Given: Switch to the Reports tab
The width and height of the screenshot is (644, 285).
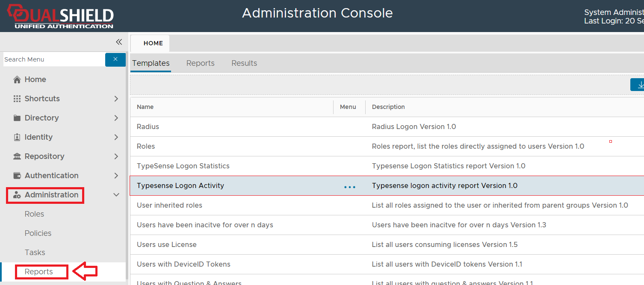Looking at the screenshot, I should [200, 63].
